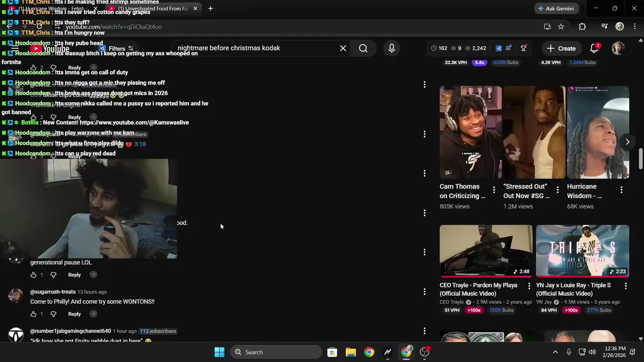Viewport: 644px width, 362px height.
Task: Switch to the 'I Investigated Food From' tab
Action: click(x=153, y=9)
